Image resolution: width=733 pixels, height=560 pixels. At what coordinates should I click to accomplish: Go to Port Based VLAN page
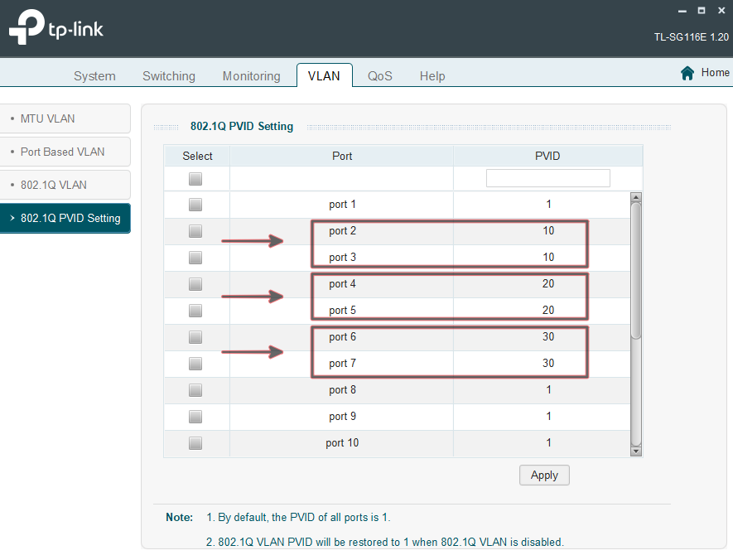click(x=65, y=152)
